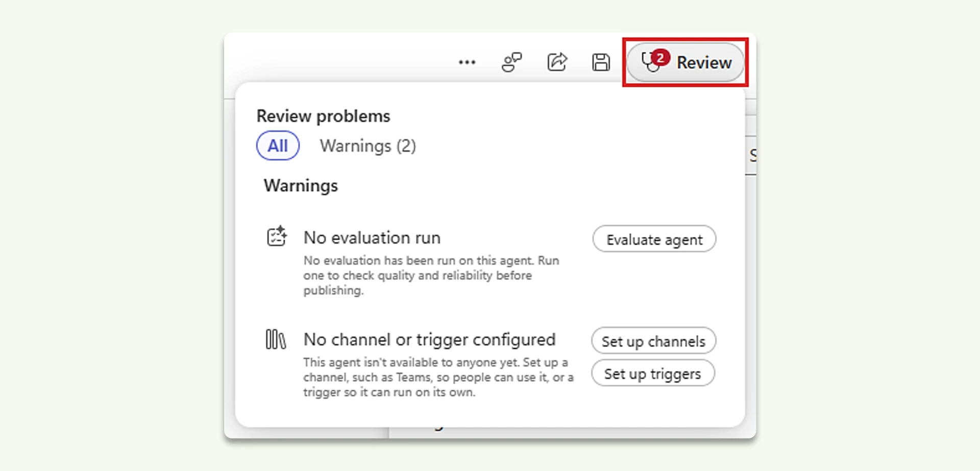Click the Set up channels button
This screenshot has height=471, width=980.
pos(653,341)
